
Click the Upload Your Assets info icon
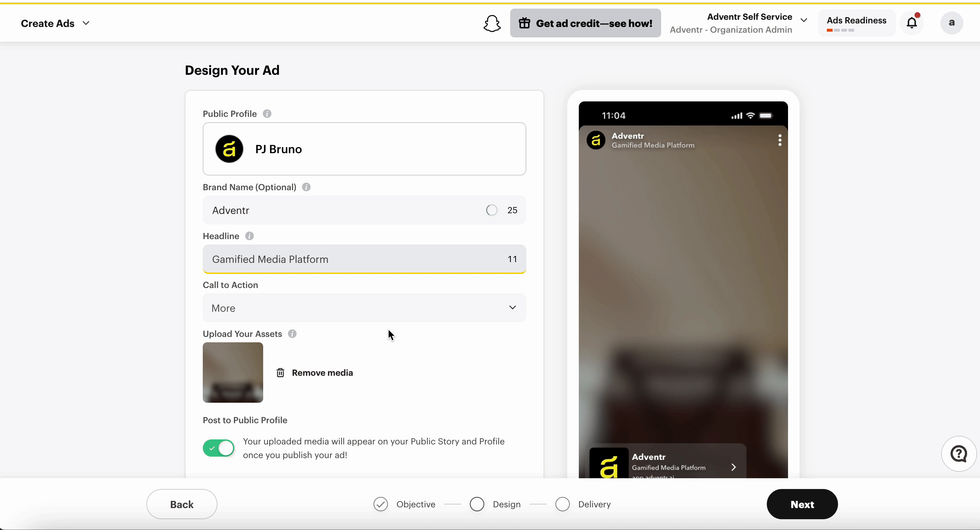pyautogui.click(x=292, y=334)
